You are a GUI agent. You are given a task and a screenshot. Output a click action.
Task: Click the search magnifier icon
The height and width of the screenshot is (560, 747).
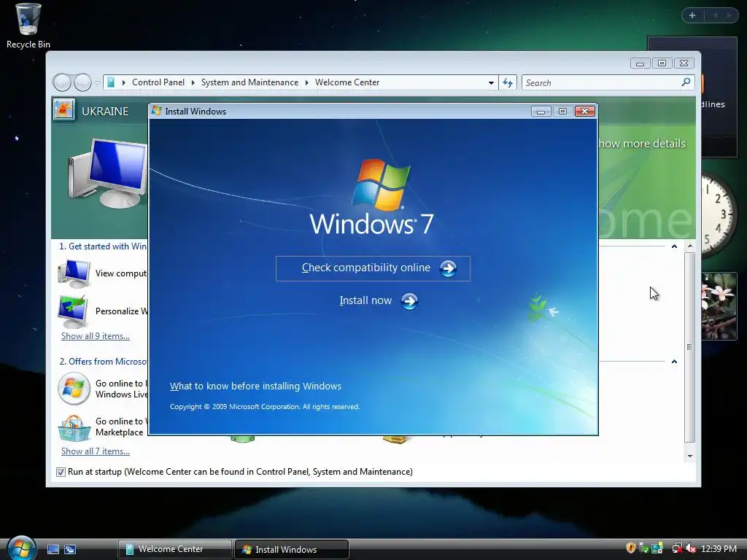click(686, 82)
